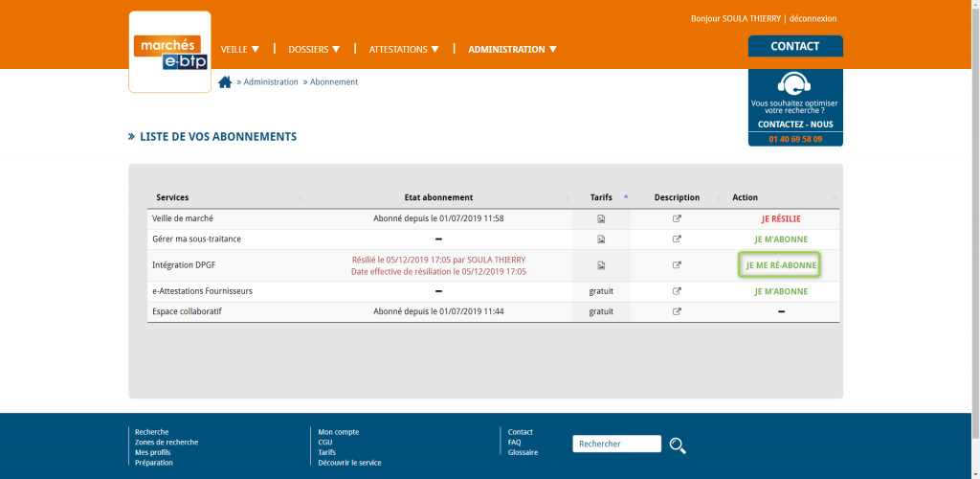Viewport: 980px width, 479px height.
Task: Click the headset contact icon
Action: tap(793, 83)
